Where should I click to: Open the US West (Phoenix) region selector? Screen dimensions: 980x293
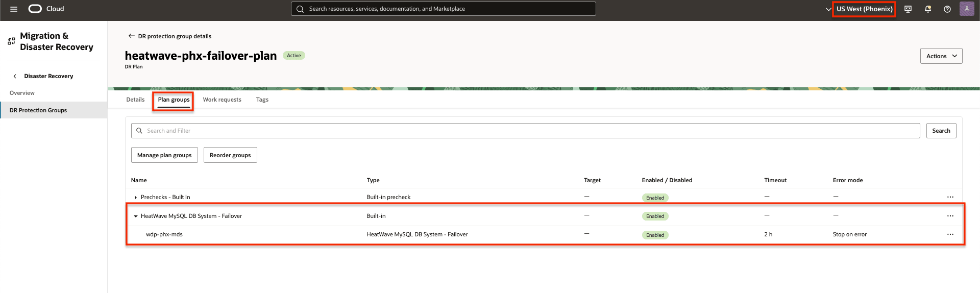click(x=864, y=9)
